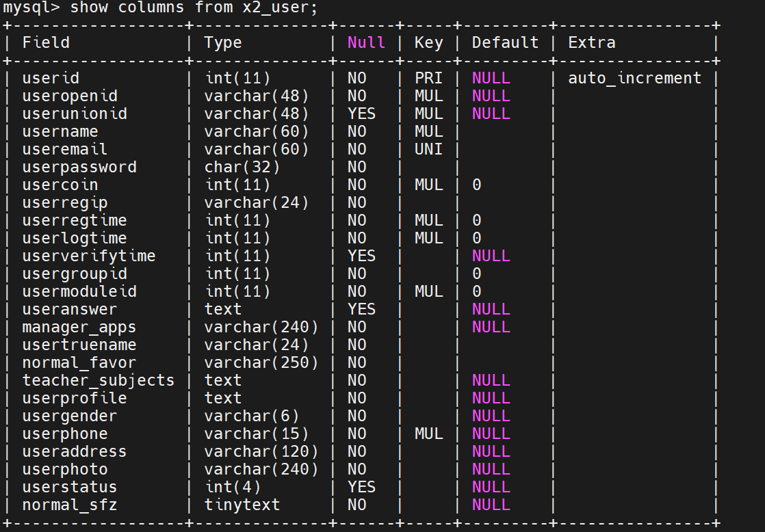Click the YES null value for userstatus
Viewport: 765px width, 532px height.
coord(361,487)
